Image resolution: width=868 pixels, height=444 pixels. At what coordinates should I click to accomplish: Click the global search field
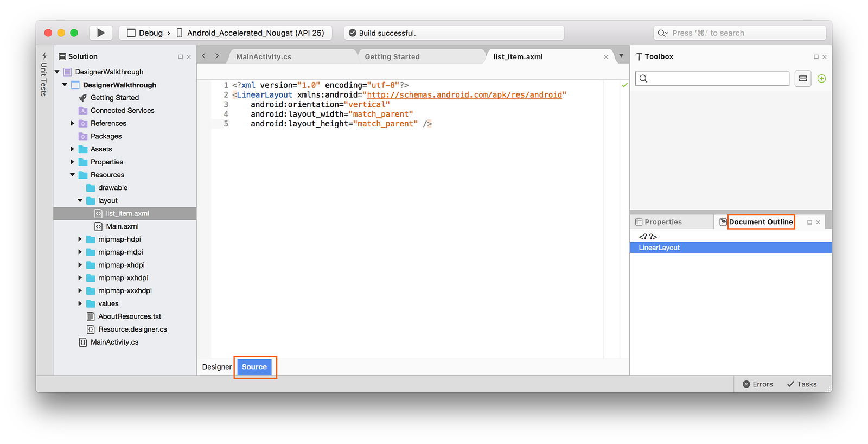coord(740,33)
